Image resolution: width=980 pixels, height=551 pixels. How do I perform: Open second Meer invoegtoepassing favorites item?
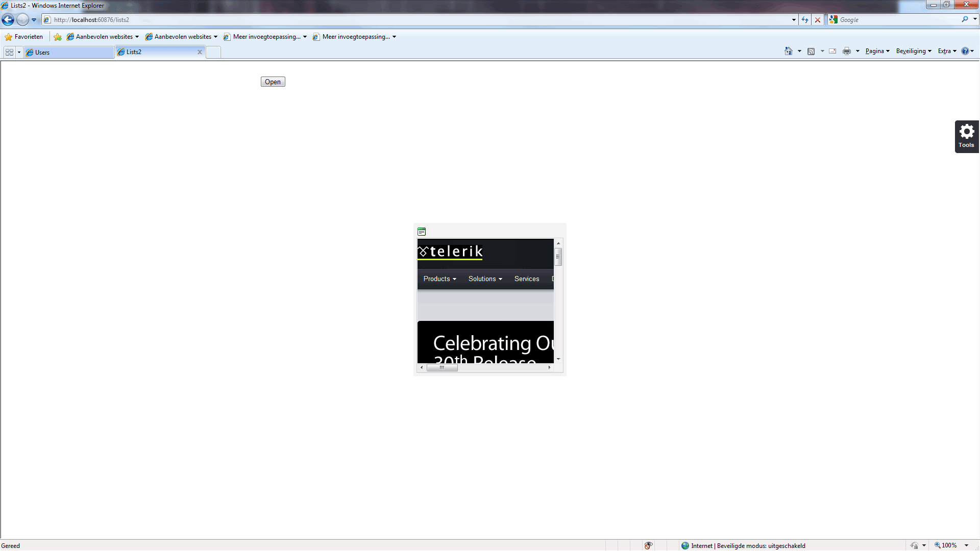pos(355,37)
